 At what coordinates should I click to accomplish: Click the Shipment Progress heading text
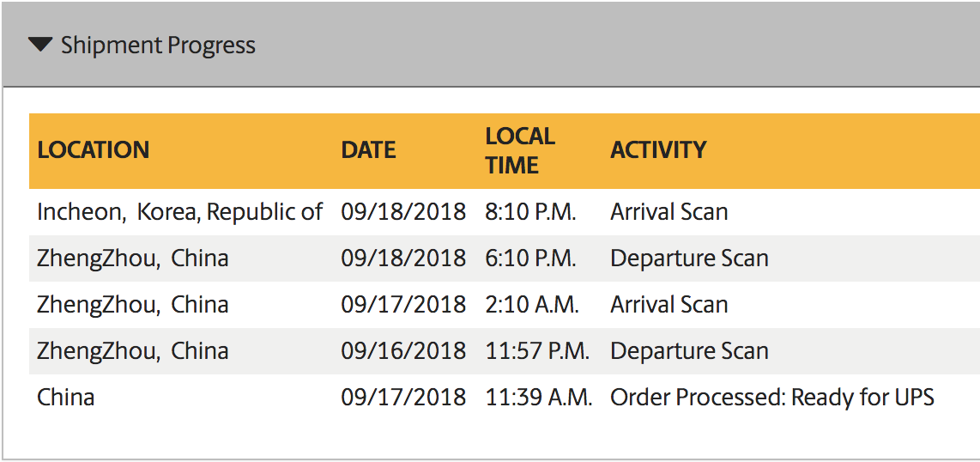(x=158, y=46)
